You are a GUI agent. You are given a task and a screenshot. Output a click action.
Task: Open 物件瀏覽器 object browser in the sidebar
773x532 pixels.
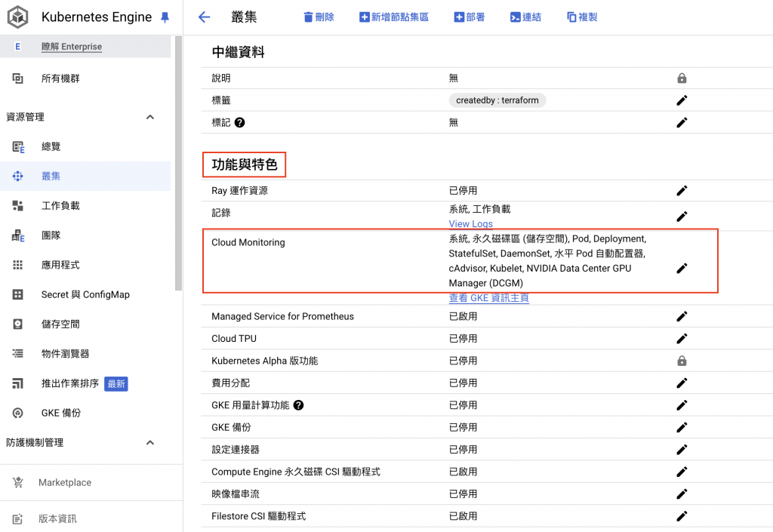click(x=85, y=353)
